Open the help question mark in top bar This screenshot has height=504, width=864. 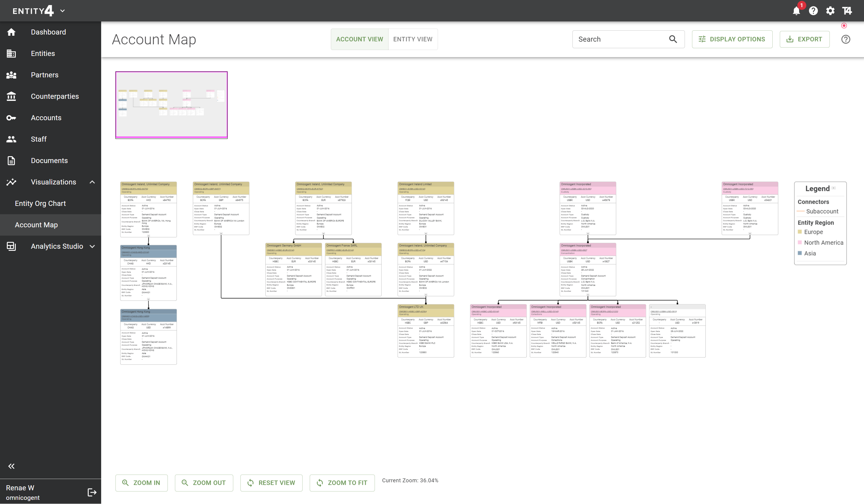click(813, 11)
